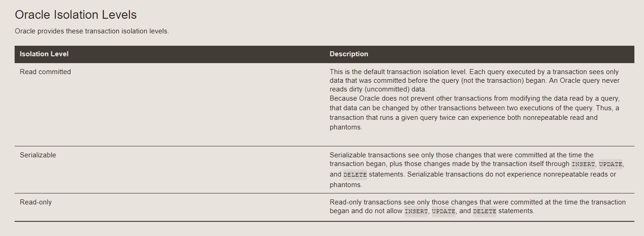Select the Serializable row label
Image resolution: width=644 pixels, height=236 pixels.
38,155
